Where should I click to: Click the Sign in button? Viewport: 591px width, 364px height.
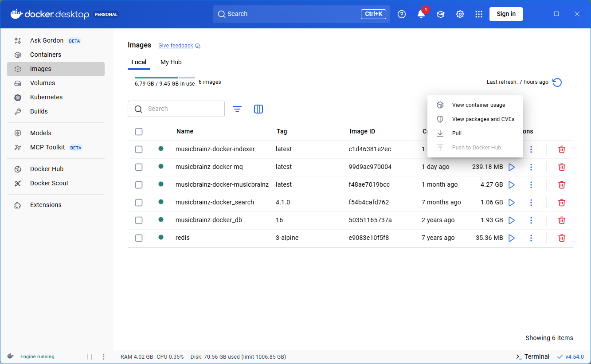tap(505, 14)
